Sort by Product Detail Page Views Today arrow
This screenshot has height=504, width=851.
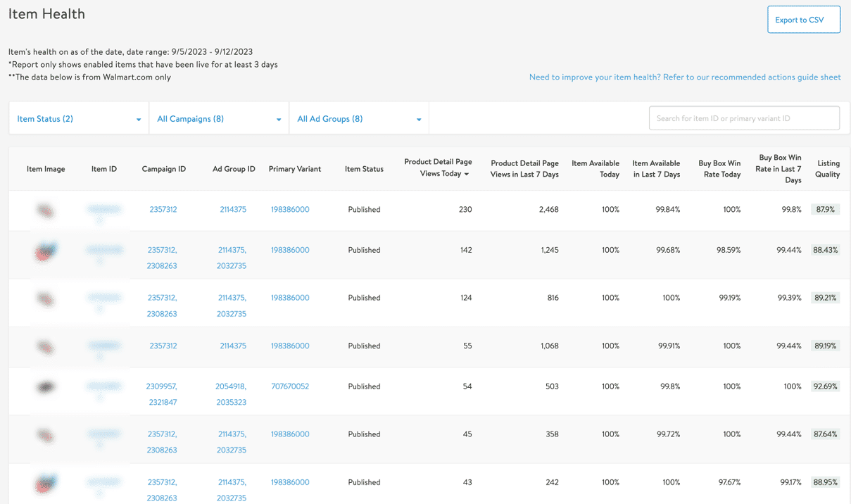point(467,175)
